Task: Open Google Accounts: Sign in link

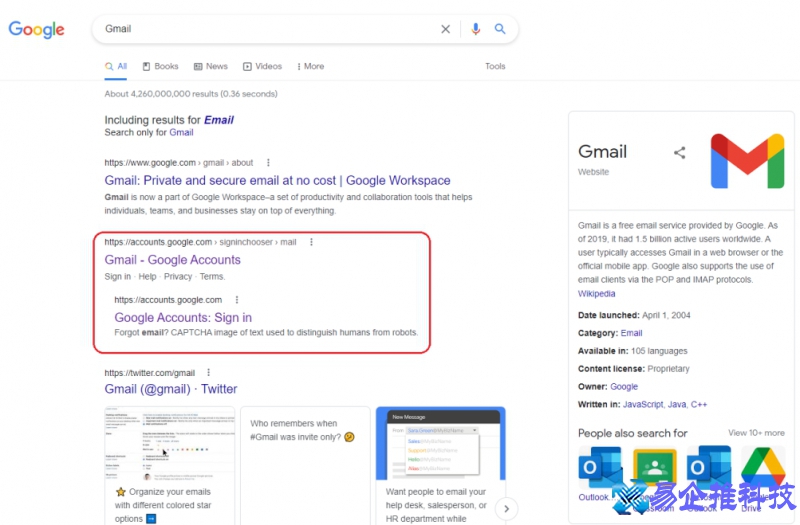Action: (x=183, y=318)
